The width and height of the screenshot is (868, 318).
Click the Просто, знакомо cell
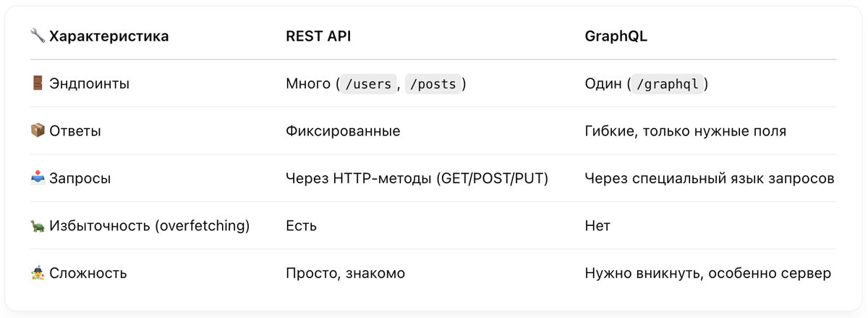[345, 273]
